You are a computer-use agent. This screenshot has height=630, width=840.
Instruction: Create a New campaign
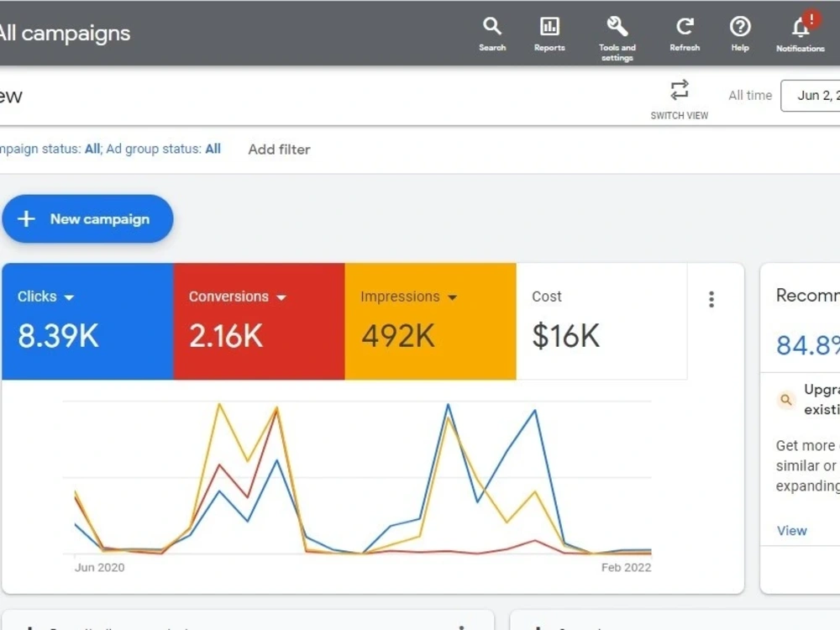pyautogui.click(x=88, y=218)
